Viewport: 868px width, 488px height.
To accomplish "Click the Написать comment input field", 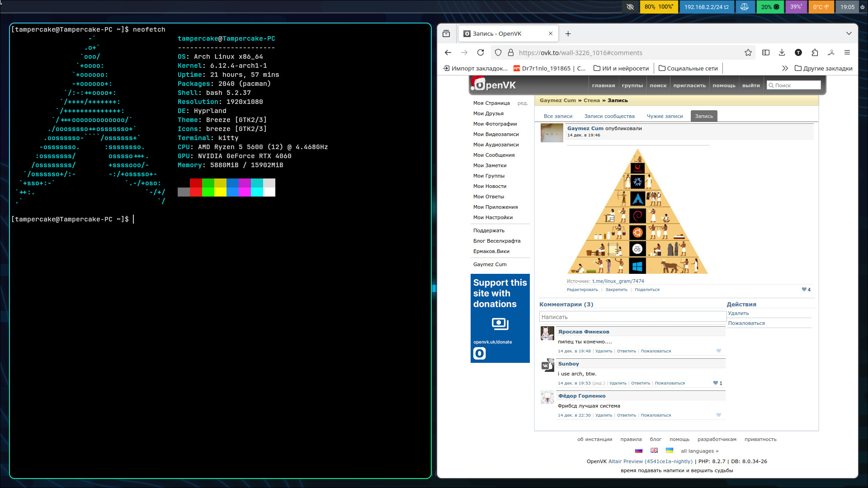I will pos(632,317).
